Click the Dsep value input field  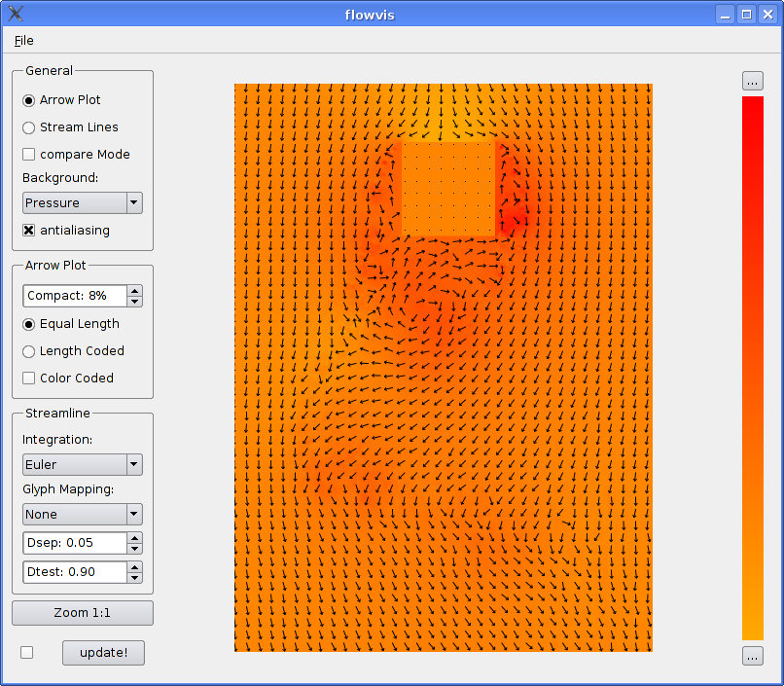click(x=74, y=543)
